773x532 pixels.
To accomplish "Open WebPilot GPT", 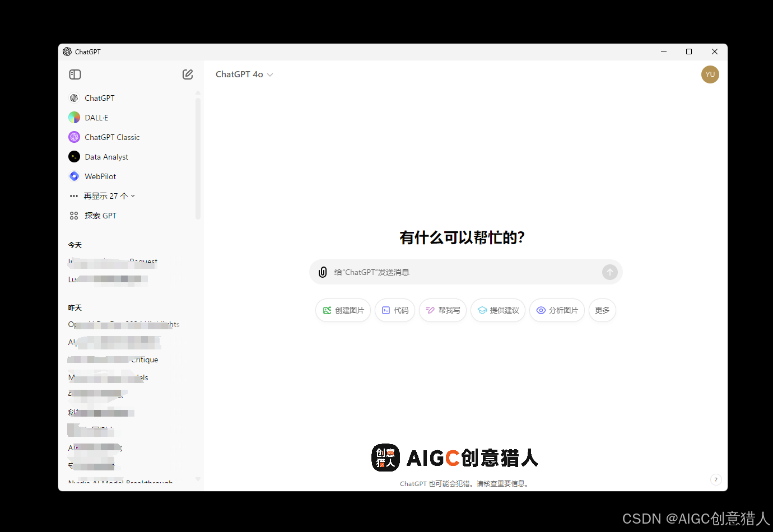I will tap(100, 176).
